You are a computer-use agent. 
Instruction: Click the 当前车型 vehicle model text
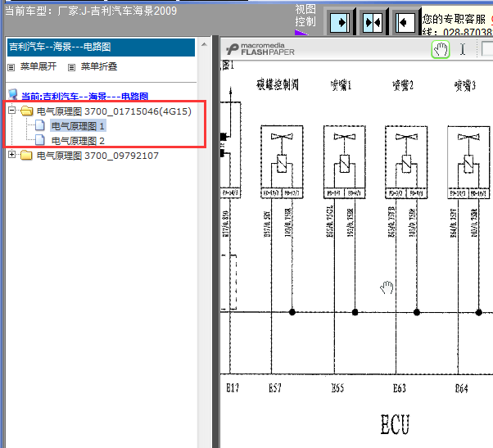click(x=91, y=11)
